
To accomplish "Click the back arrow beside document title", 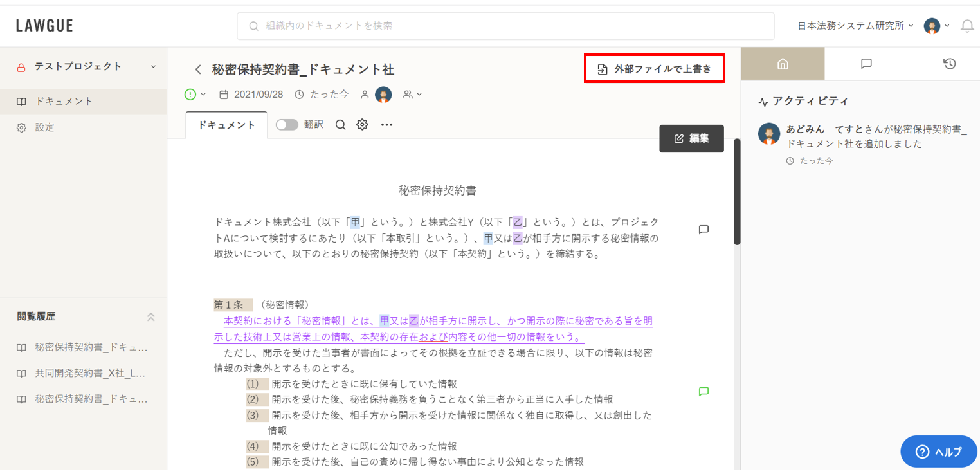I will pos(198,69).
